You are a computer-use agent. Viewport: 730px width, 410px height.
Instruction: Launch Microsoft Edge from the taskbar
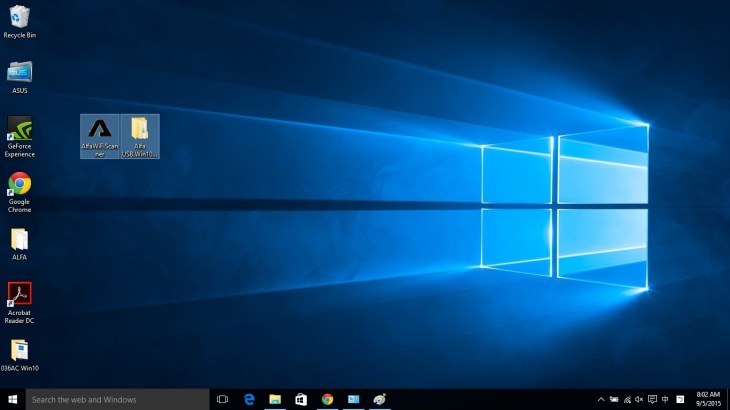pyautogui.click(x=249, y=399)
